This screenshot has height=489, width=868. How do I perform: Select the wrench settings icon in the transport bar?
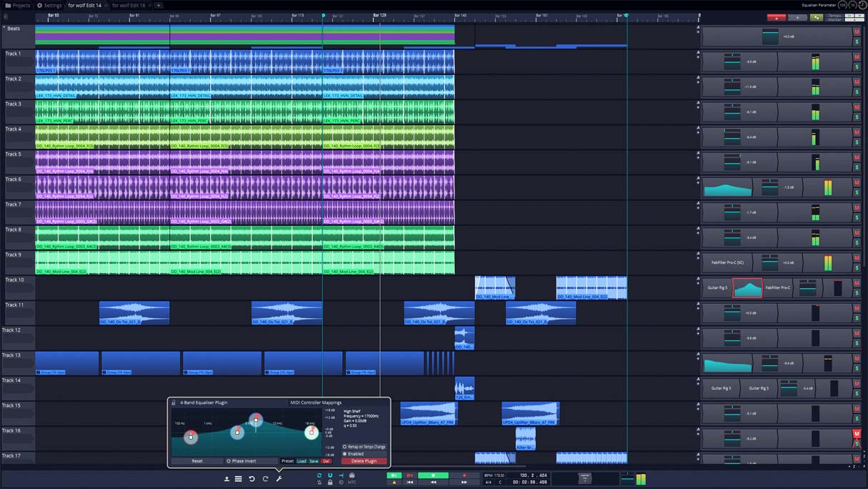(279, 478)
